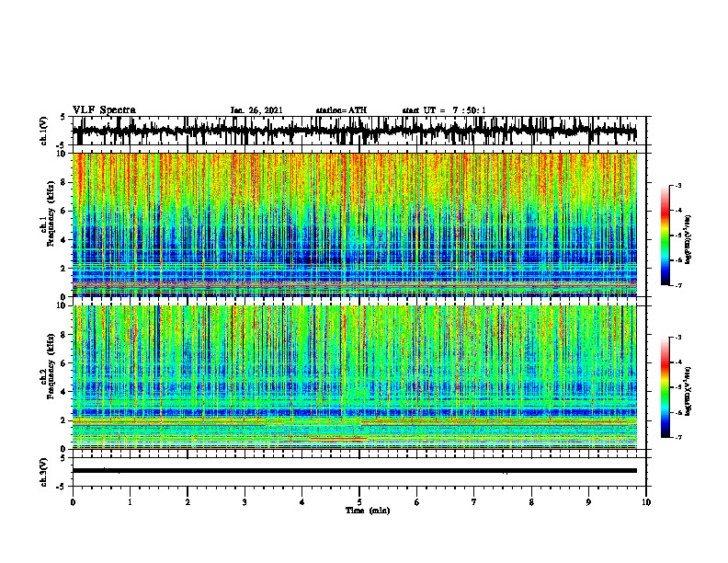Click the "start UT = 7:50:1" label
The height and width of the screenshot is (563, 728).
pos(444,110)
